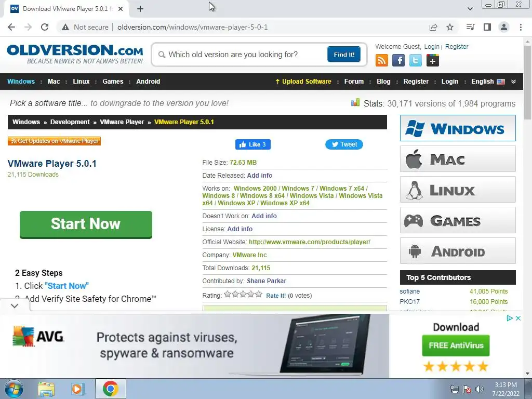Click the Twitter icon in header
Screen dimensions: 532x399
(x=415, y=60)
